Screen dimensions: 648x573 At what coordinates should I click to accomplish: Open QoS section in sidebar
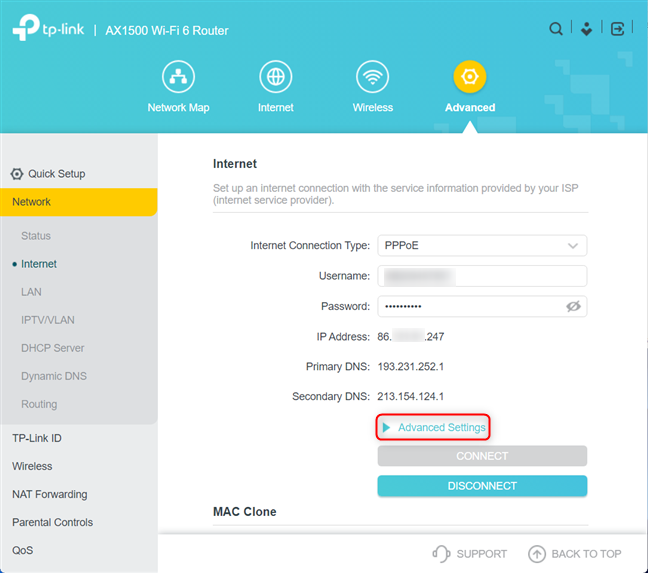point(22,551)
